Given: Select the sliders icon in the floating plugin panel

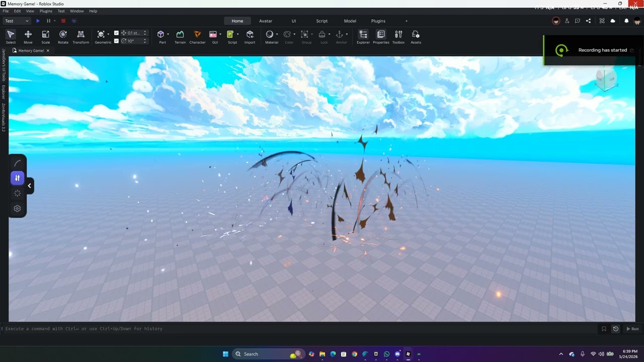Looking at the screenshot, I should pos(17,178).
